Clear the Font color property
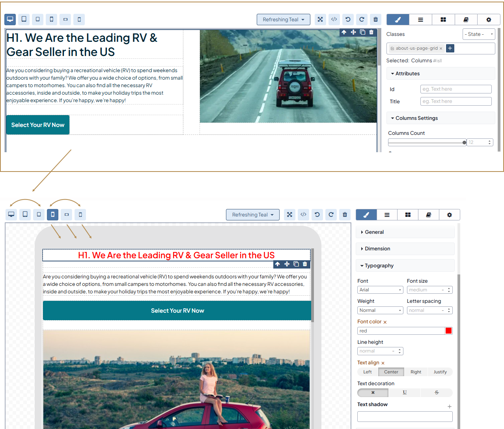 point(385,322)
